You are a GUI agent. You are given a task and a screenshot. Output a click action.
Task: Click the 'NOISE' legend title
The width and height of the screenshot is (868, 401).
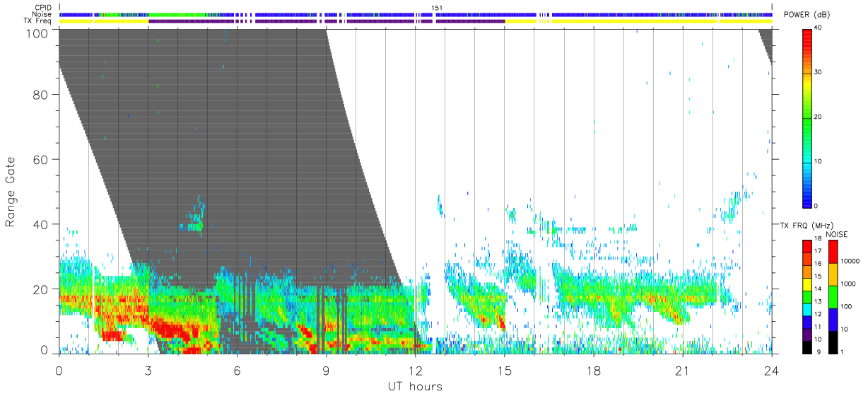[838, 233]
